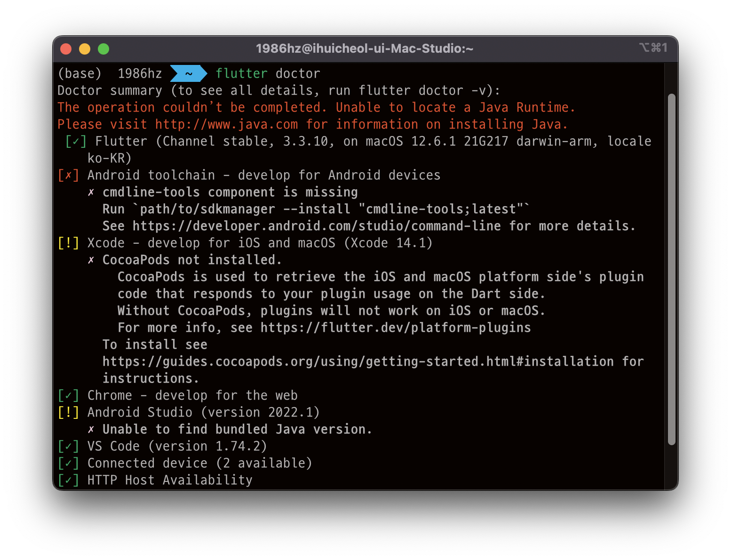The width and height of the screenshot is (731, 560).
Task: Click the red close window button
Action: click(x=66, y=49)
